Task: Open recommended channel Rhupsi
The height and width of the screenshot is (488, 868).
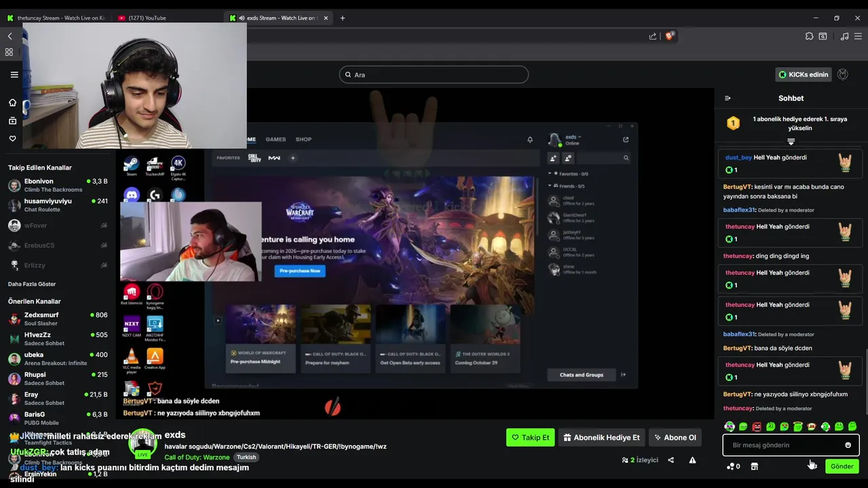Action: pyautogui.click(x=58, y=379)
